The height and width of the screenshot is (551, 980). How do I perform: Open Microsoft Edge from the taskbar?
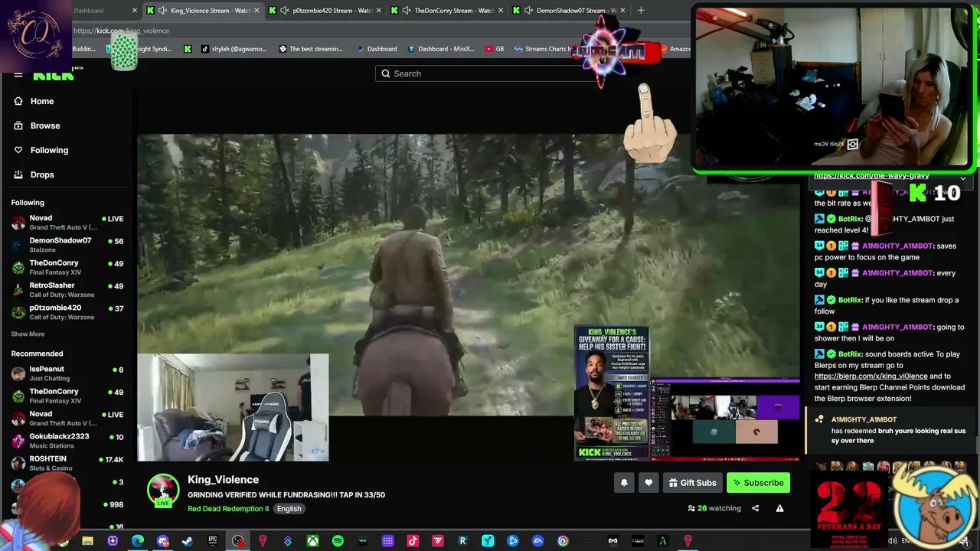tap(138, 542)
